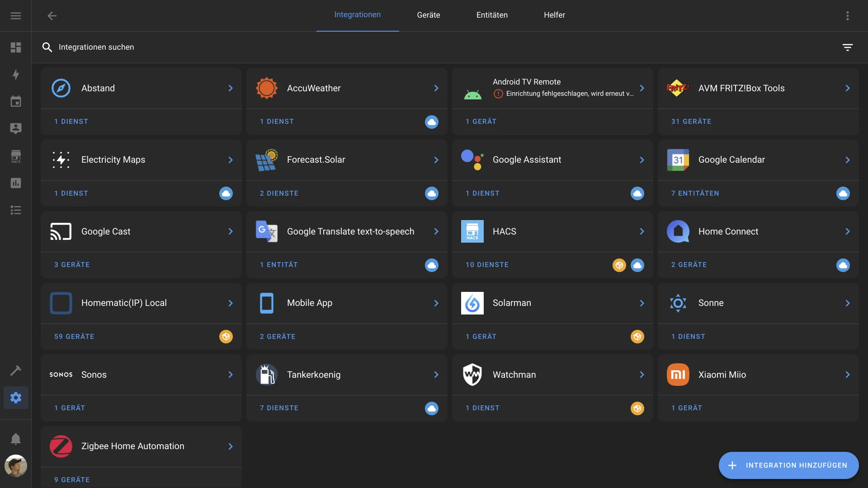Open the Energy lightning sidebar icon
Viewport: 868px width, 488px height.
point(16,75)
